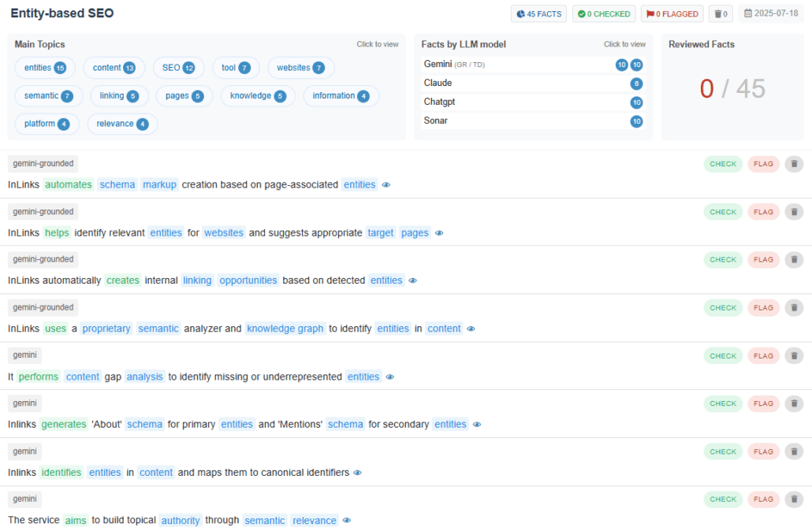The width and height of the screenshot is (812, 531).
Task: Click the 'knowledge graph' highlighted term
Action: click(285, 329)
